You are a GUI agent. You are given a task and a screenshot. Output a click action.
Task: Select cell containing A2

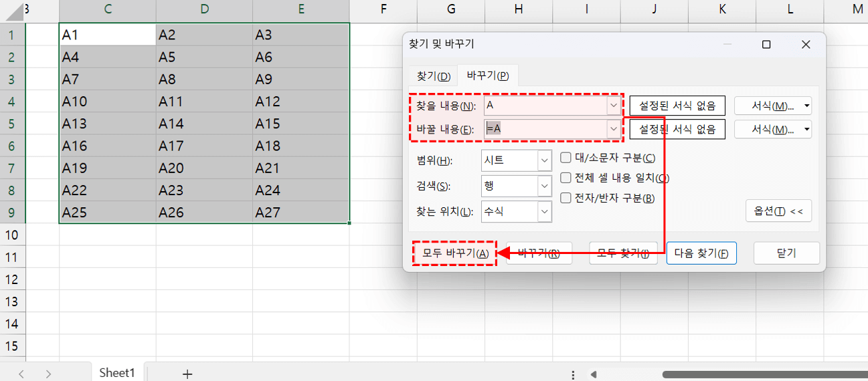click(x=204, y=35)
